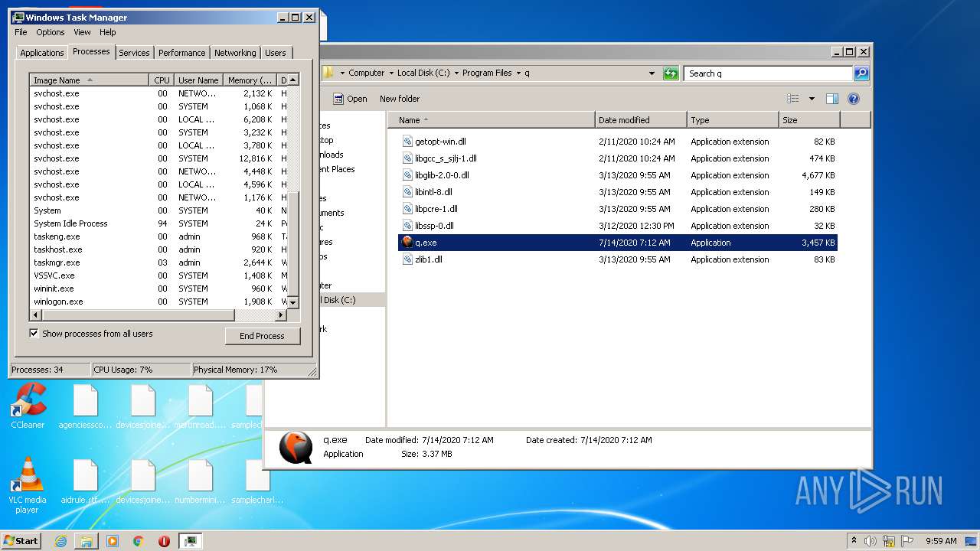Click the green refresh button in address bar
The image size is (980, 551).
(671, 73)
